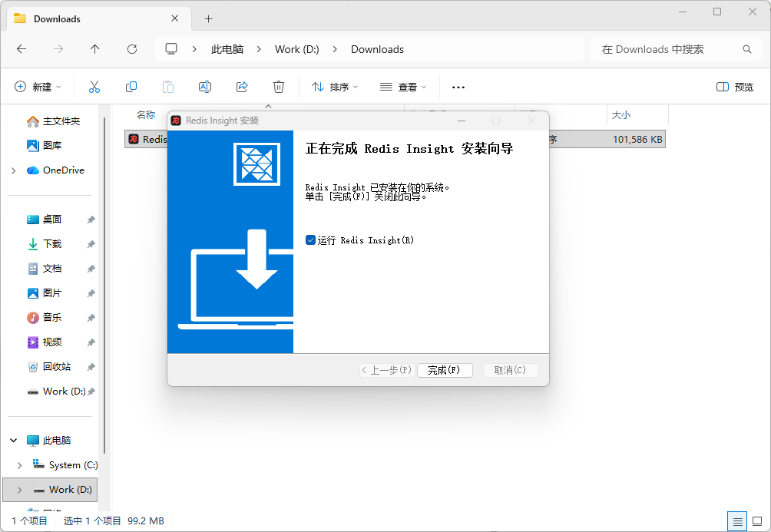Open the 排序 sort dropdown
The width and height of the screenshot is (771, 532).
coord(335,87)
